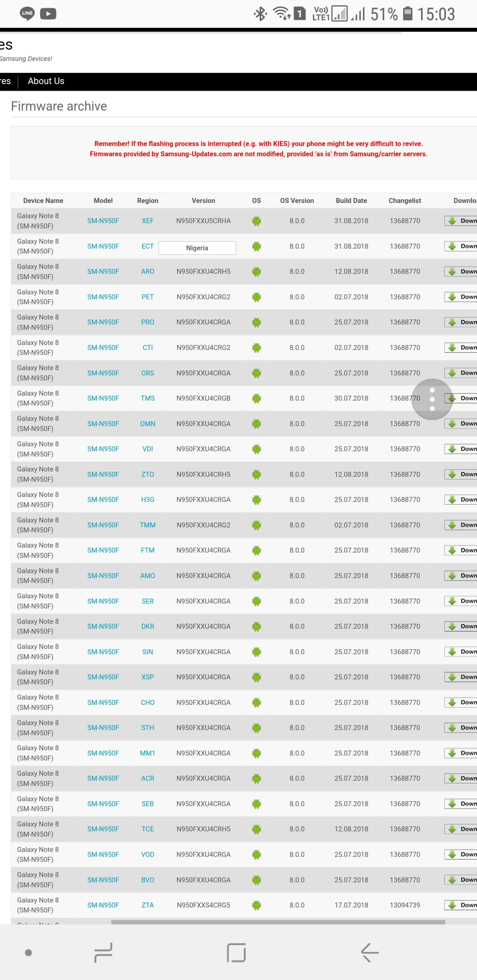Download the ECT region firmware
477x980 pixels.
tap(461, 246)
